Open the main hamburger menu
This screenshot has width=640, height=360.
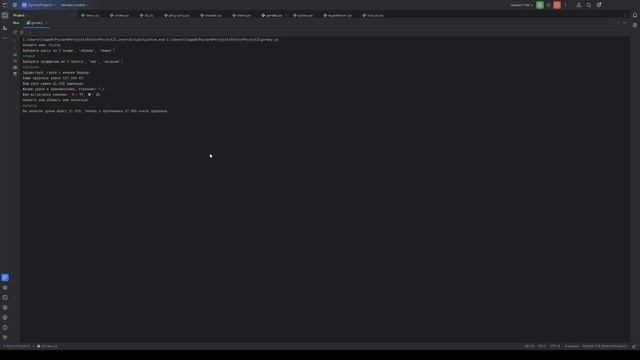[x=15, y=5]
